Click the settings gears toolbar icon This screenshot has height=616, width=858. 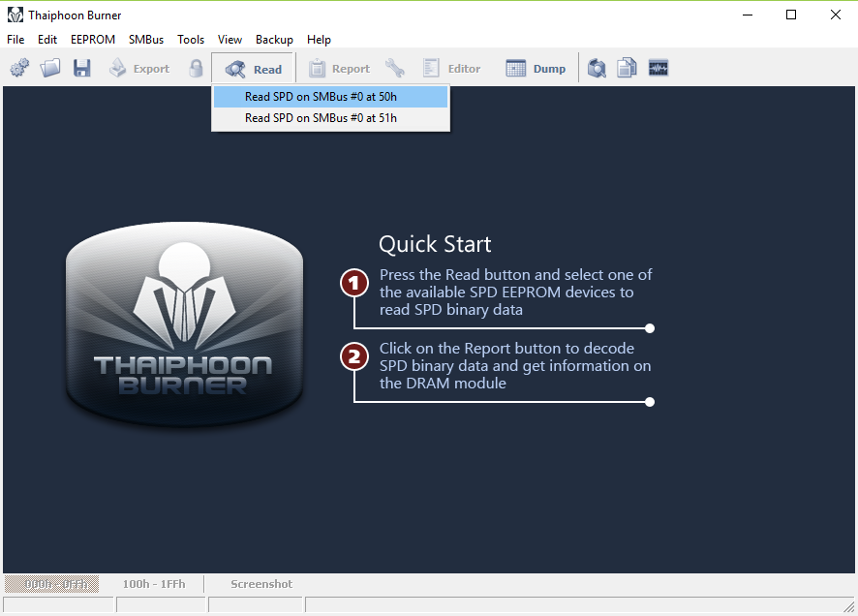pyautogui.click(x=19, y=69)
